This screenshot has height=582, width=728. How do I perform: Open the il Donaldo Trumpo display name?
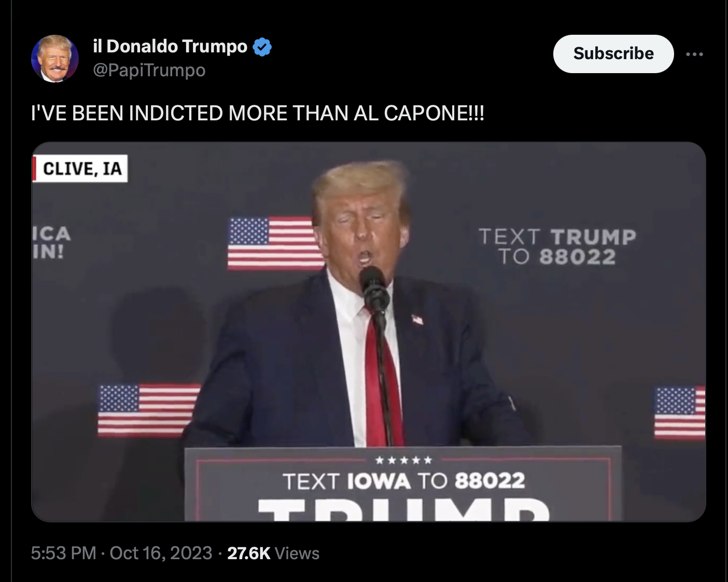click(170, 47)
